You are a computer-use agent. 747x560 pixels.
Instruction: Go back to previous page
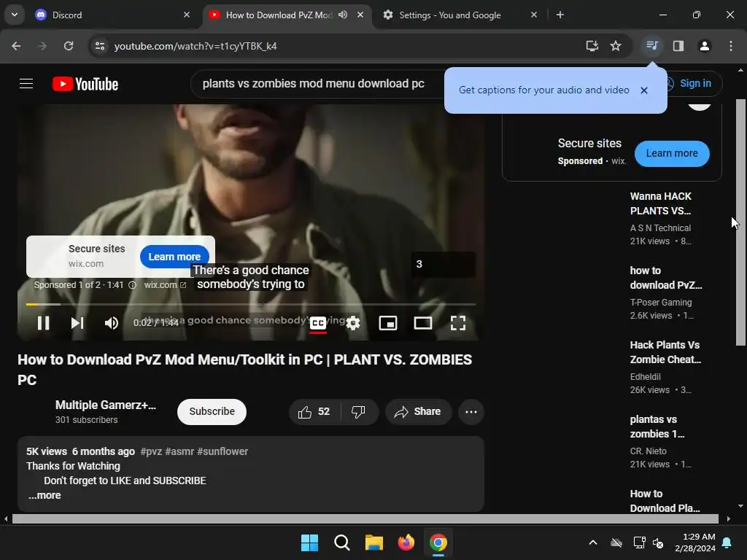(16, 46)
